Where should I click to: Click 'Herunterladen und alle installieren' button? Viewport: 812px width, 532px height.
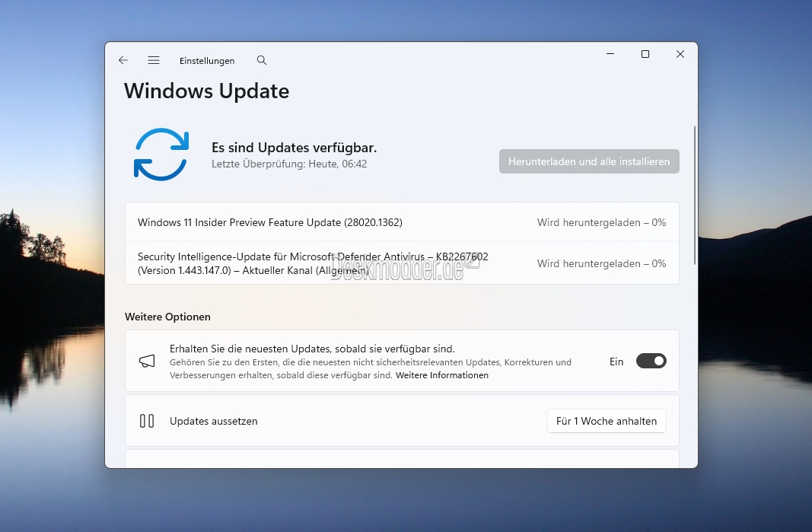589,161
